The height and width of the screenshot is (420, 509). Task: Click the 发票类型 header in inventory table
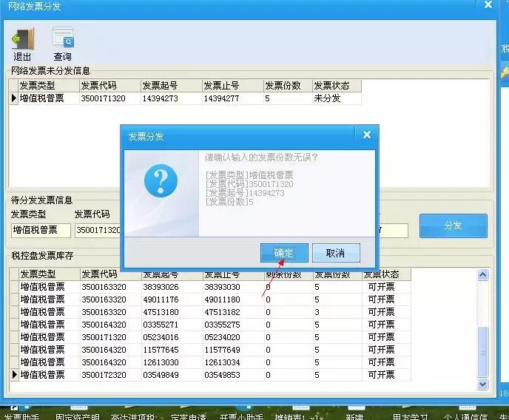[50, 274]
